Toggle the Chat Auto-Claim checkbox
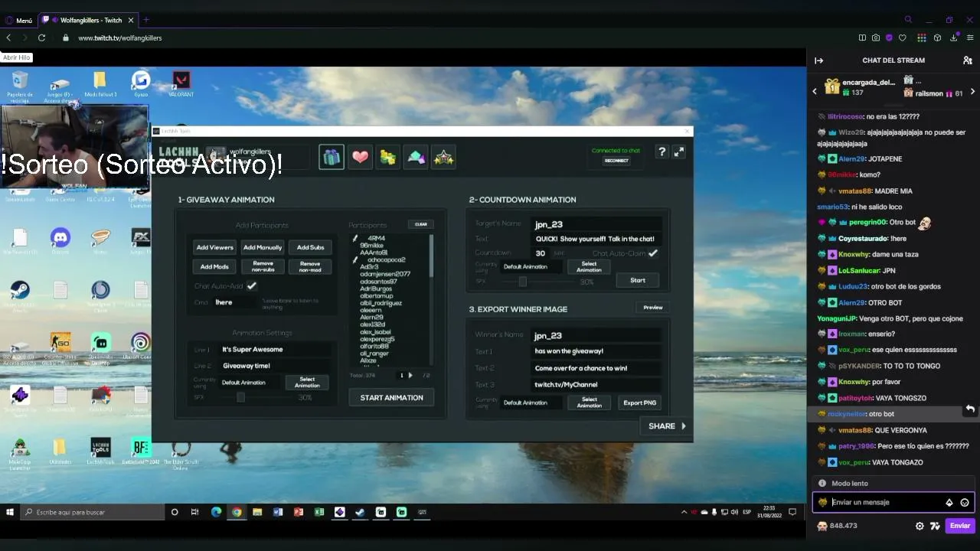Image resolution: width=980 pixels, height=551 pixels. click(x=653, y=253)
